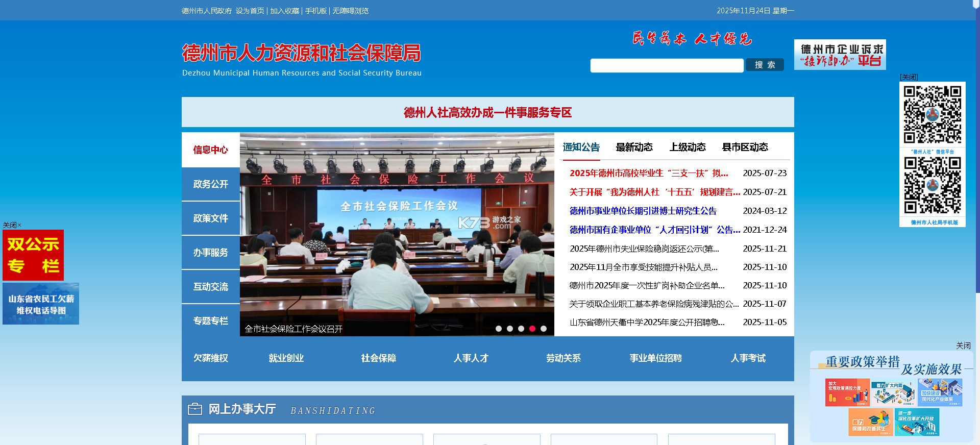Image resolution: width=980 pixels, height=445 pixels.
Task: Click 德州市人社局手机版 QR code
Action: coord(933,185)
